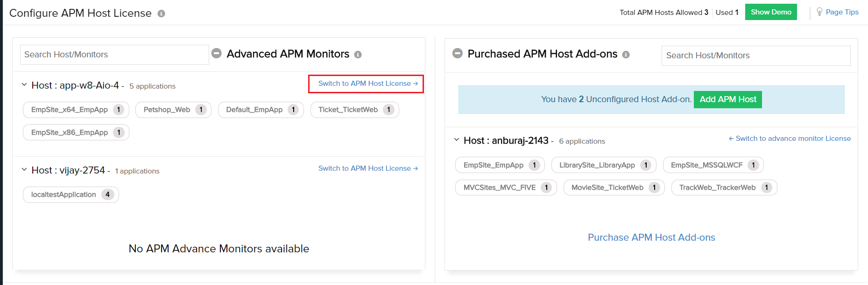Screen dimensions: 868x285
Task: Collapse Advanced APM Monitors with minus icon
Action: (216, 53)
